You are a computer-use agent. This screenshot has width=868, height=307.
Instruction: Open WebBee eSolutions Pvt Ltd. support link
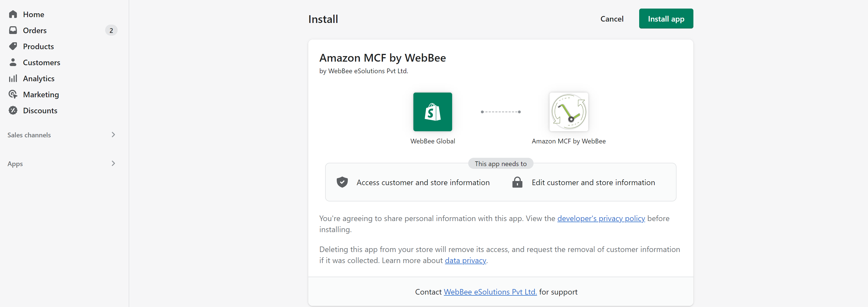(x=490, y=292)
